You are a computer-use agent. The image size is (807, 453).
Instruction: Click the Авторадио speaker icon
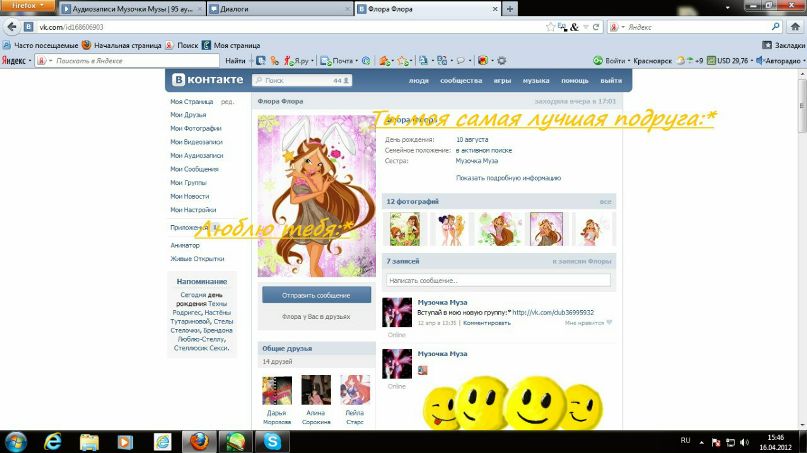[x=760, y=61]
